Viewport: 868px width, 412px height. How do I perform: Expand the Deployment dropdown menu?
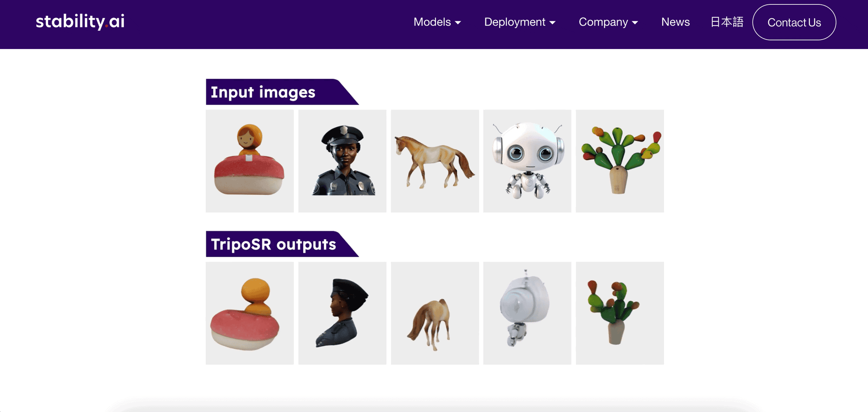519,22
